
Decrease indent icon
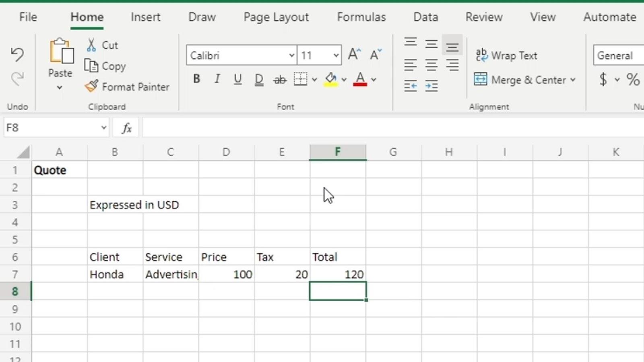point(411,86)
